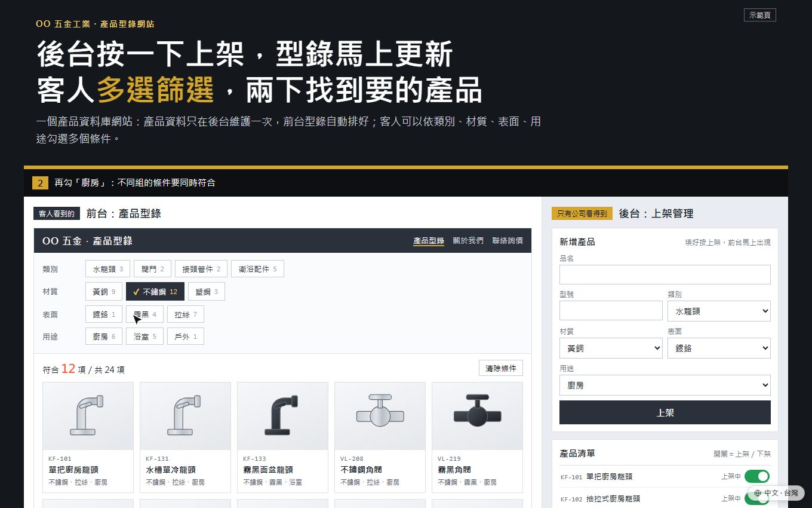Enable the 廚房 usage filter

point(104,336)
